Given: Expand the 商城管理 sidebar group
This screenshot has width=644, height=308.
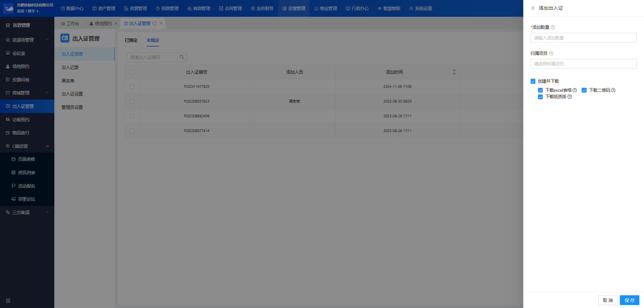Looking at the screenshot, I should (x=27, y=93).
